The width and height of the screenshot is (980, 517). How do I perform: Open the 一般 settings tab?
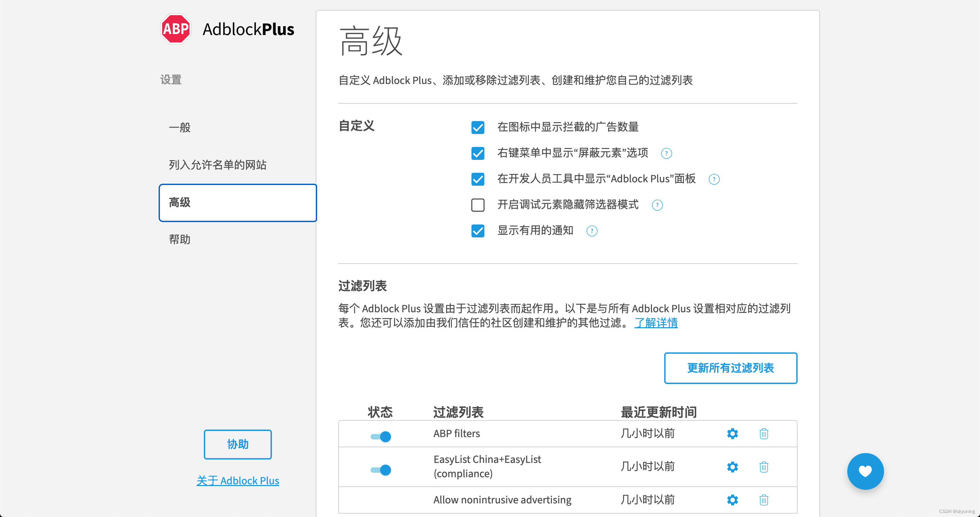180,127
